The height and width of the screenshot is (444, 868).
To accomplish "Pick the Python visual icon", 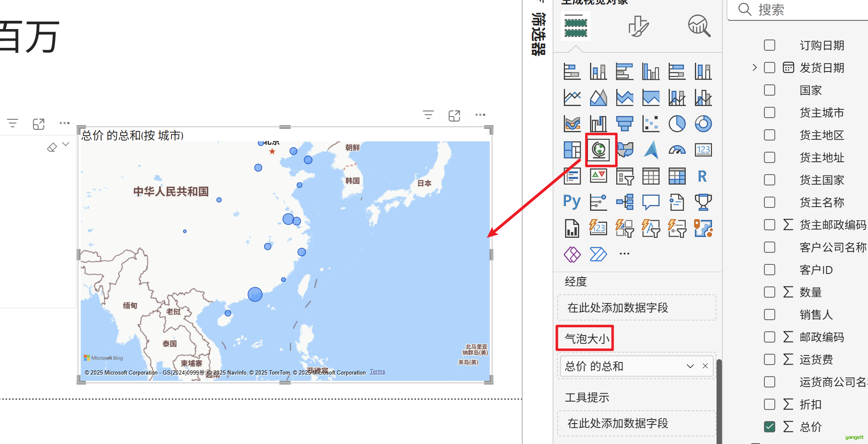I will 572,202.
